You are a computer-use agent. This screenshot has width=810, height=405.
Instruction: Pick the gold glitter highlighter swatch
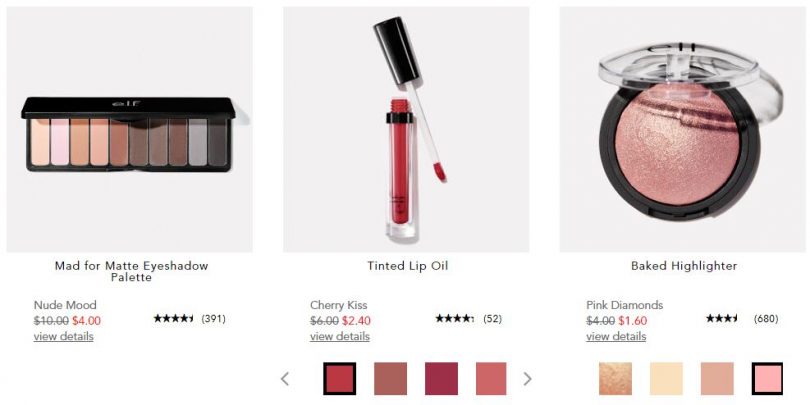[615, 379]
